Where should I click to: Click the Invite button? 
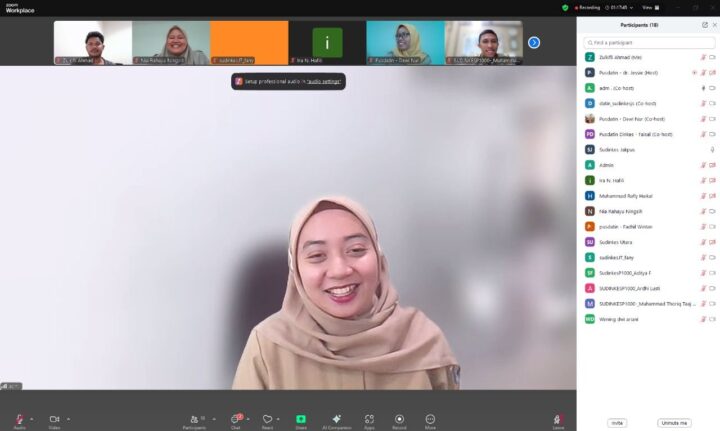pos(617,423)
